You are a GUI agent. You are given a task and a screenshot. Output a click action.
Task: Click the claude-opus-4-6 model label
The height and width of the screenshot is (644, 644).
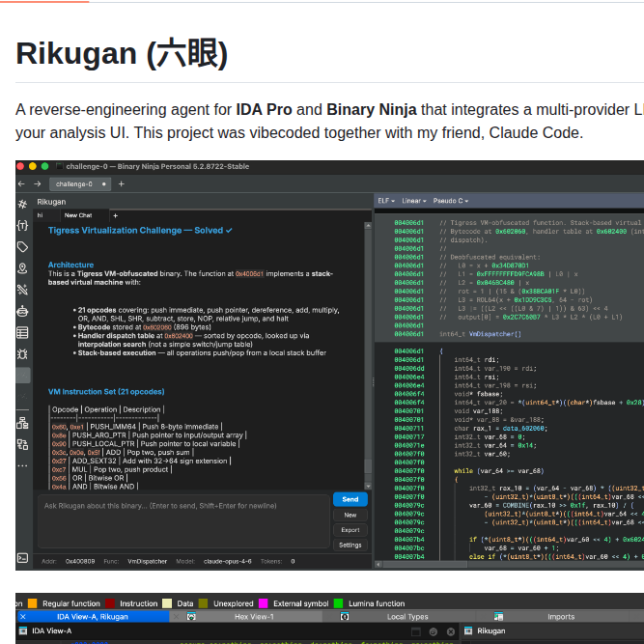click(x=228, y=561)
